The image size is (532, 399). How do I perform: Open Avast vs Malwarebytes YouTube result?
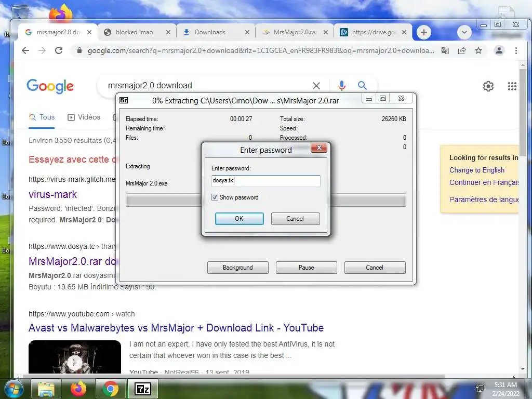(x=176, y=328)
